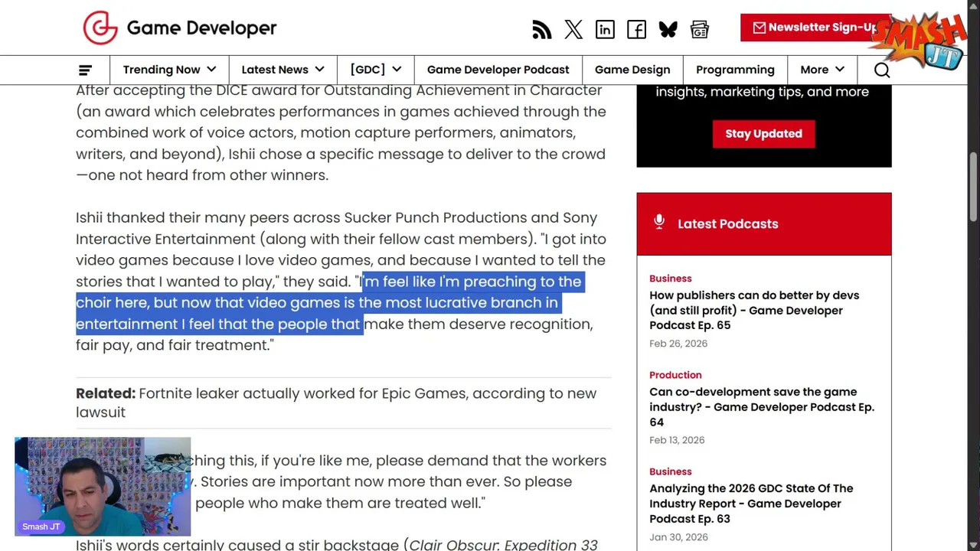This screenshot has height=551, width=980.
Task: Open the Game Developer logo homepage
Action: 179,28
